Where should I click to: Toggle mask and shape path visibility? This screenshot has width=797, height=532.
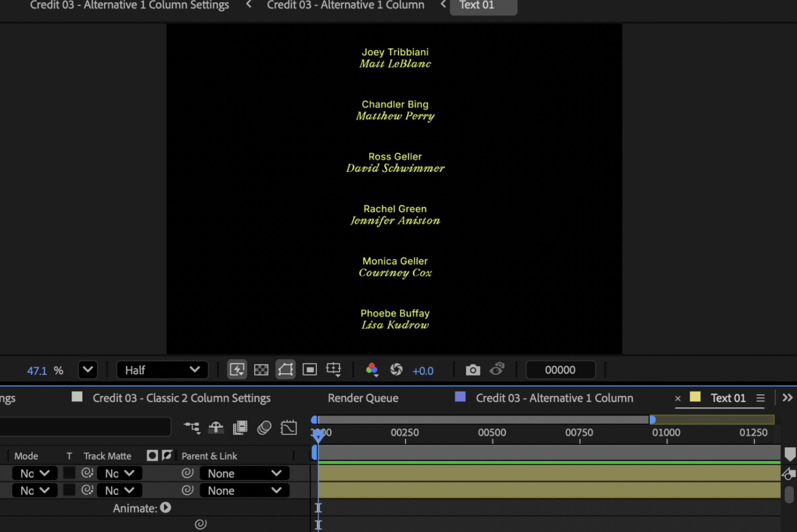point(285,370)
